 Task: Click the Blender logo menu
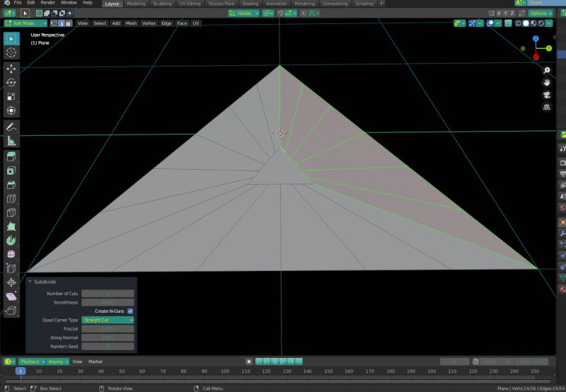(7, 3)
